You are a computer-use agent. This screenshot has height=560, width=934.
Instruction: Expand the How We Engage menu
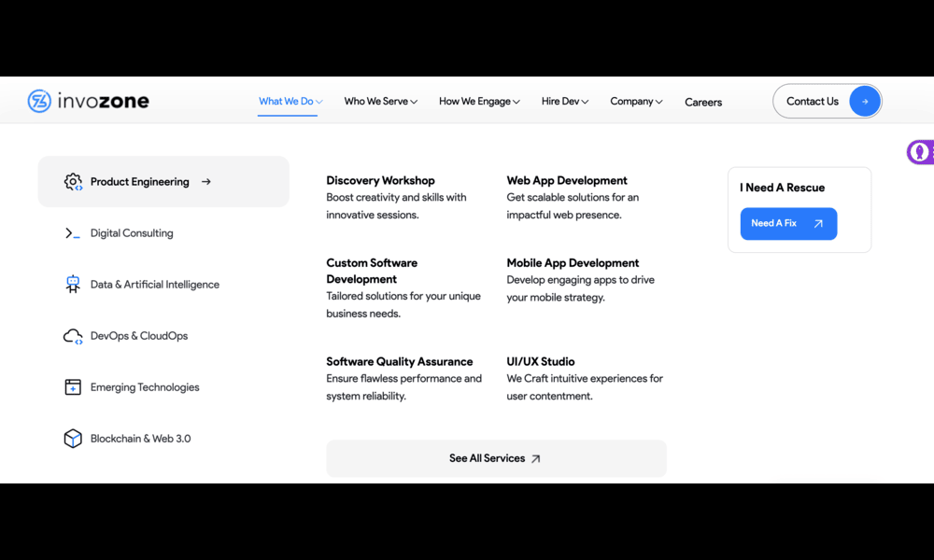point(479,102)
